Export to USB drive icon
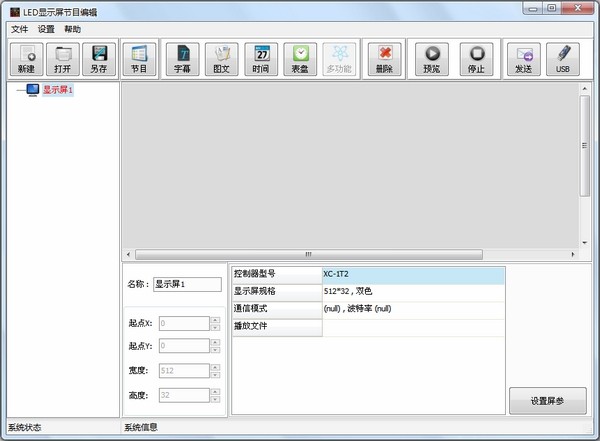Viewport: 600px width, 441px height. tap(563, 59)
